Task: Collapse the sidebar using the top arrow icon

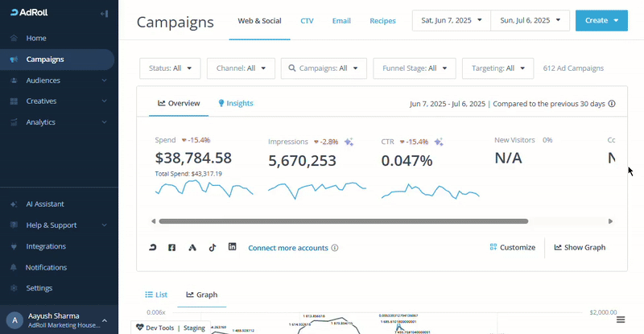Action: pyautogui.click(x=104, y=14)
